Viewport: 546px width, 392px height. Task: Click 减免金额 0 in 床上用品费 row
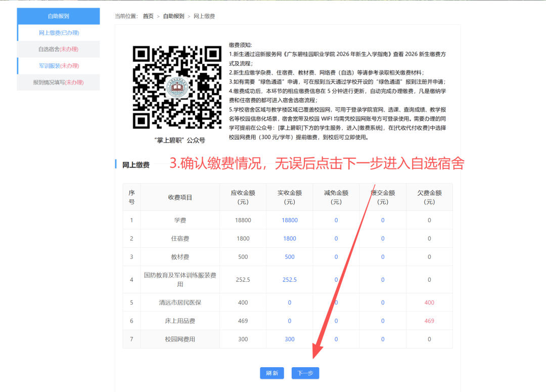coord(336,321)
